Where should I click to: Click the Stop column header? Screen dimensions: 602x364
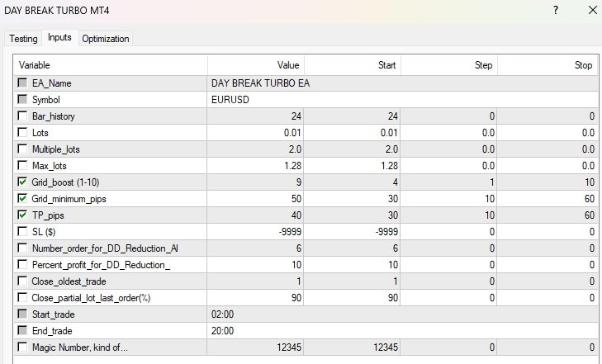coord(547,65)
